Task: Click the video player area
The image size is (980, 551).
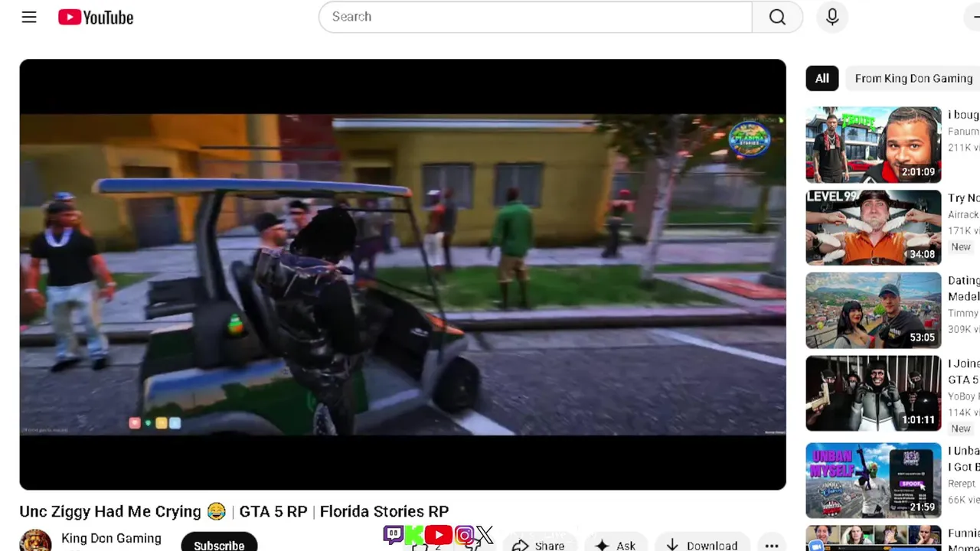Action: [x=403, y=274]
